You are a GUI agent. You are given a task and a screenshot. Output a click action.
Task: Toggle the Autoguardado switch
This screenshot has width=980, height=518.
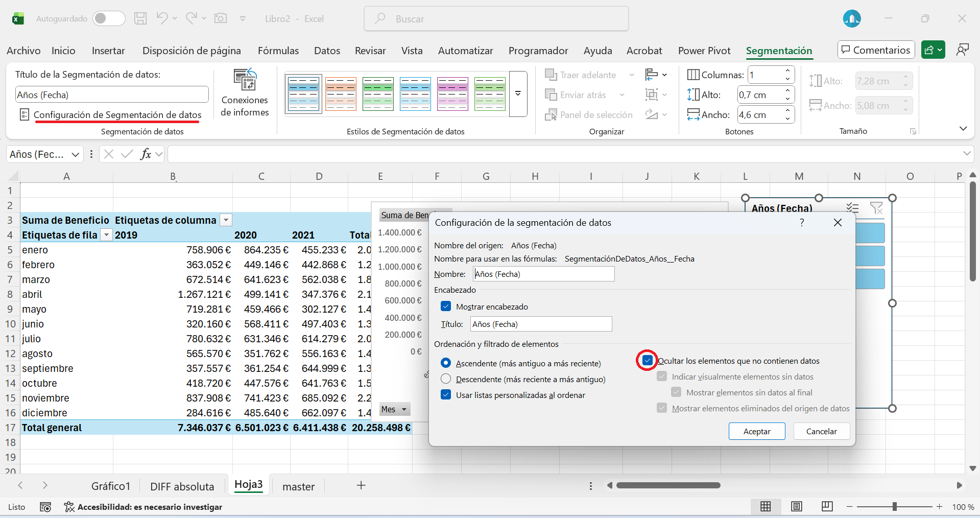[x=109, y=19]
